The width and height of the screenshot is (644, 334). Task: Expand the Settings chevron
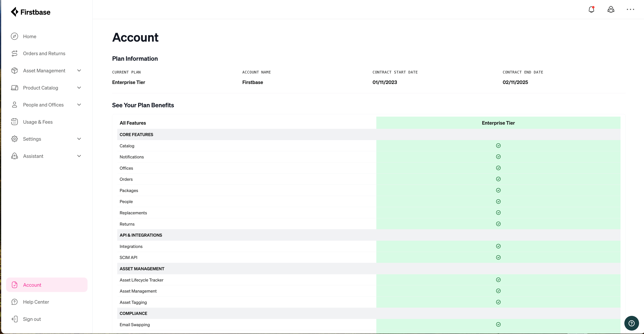(x=79, y=139)
